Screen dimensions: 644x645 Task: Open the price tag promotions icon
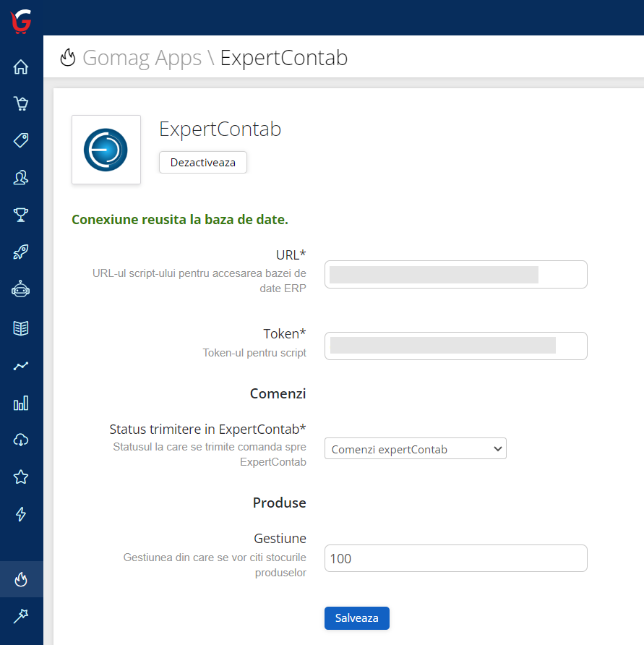coord(21,140)
